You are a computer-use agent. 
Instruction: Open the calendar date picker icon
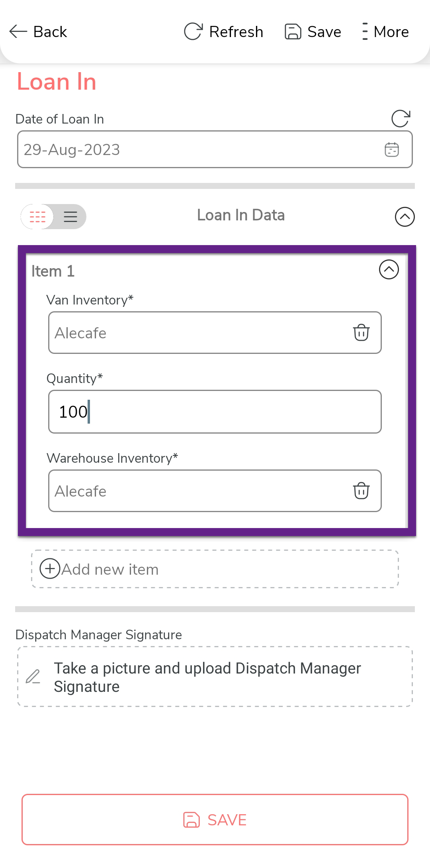[392, 149]
